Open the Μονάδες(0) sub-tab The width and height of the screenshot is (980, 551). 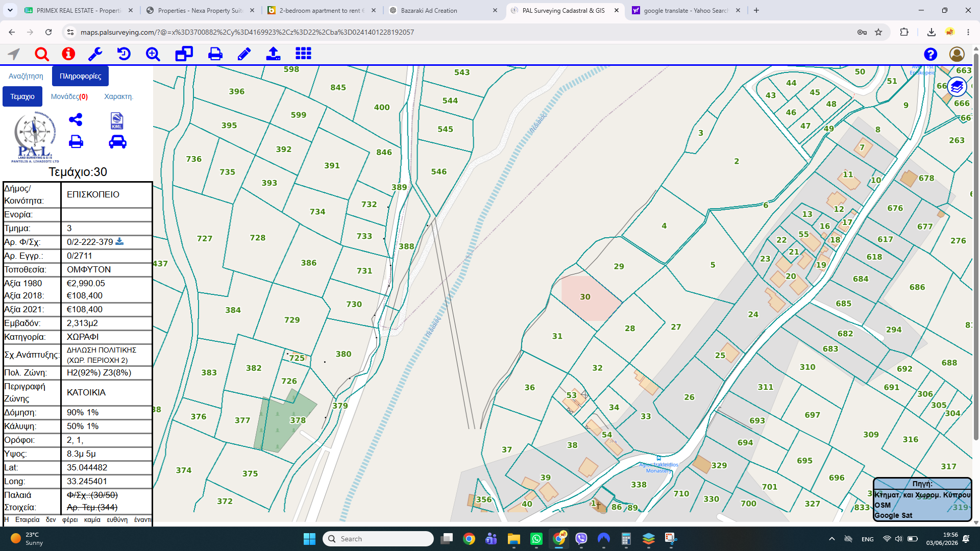(x=69, y=96)
